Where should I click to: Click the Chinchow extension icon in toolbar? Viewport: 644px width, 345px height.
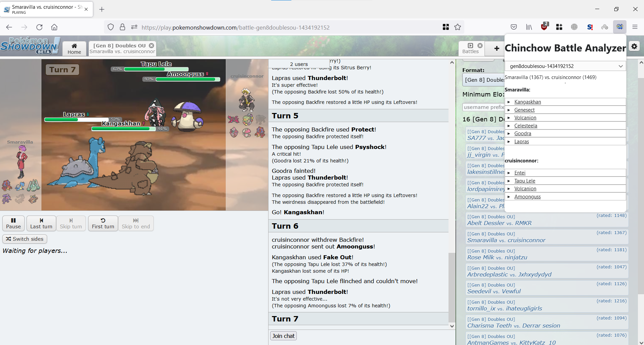click(620, 27)
